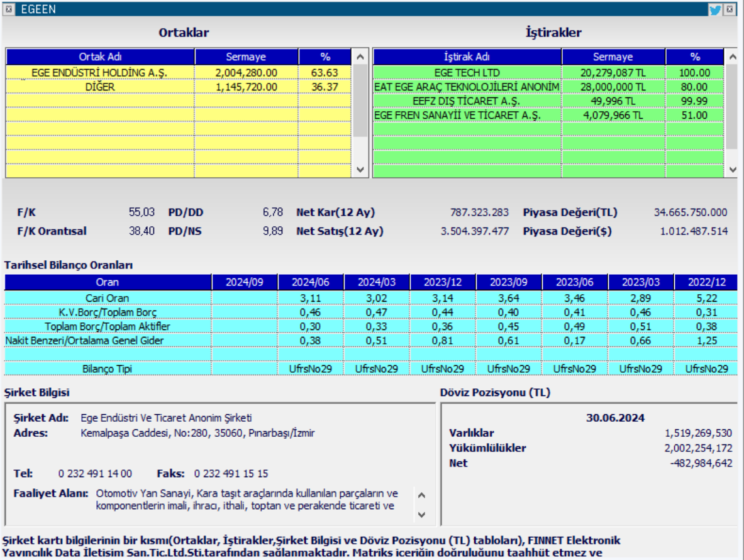Click the Oran column header
The image size is (744, 560).
(108, 282)
